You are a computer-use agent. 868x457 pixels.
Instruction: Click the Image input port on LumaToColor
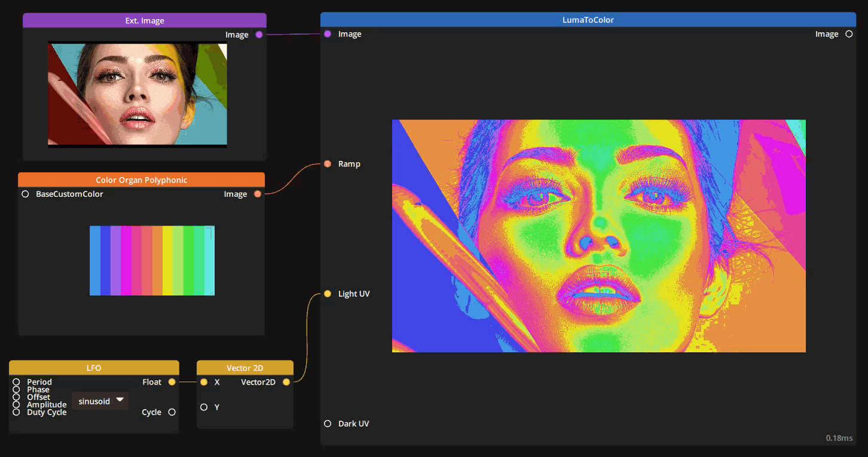[328, 34]
